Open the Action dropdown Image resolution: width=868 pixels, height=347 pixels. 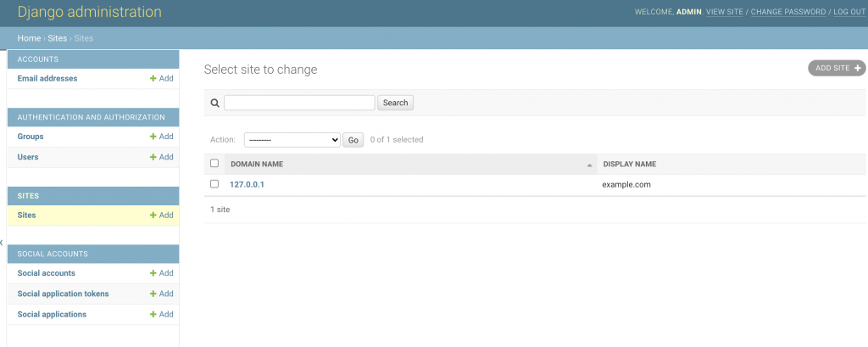pyautogui.click(x=292, y=140)
